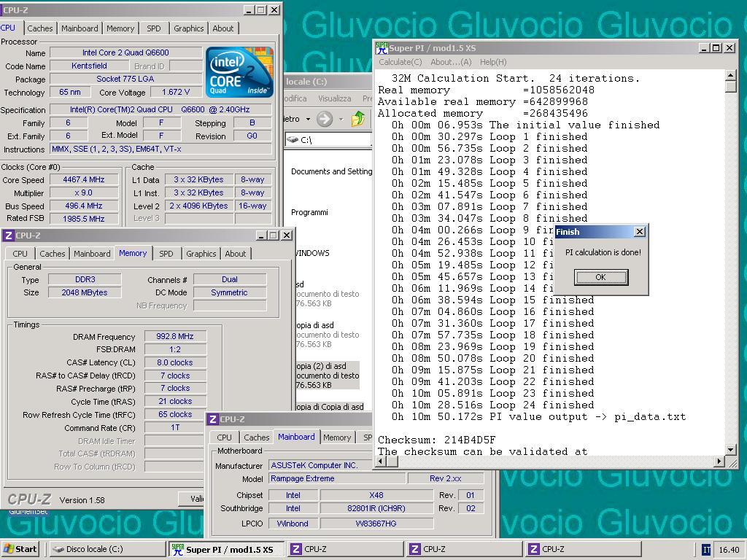The height and width of the screenshot is (560, 747).
Task: Click the Chipset value X48
Action: 376,495
